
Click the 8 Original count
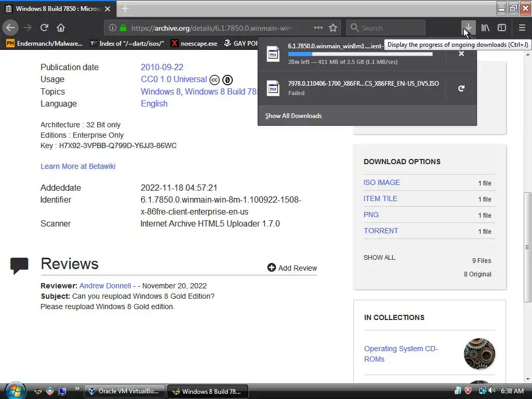[477, 274]
